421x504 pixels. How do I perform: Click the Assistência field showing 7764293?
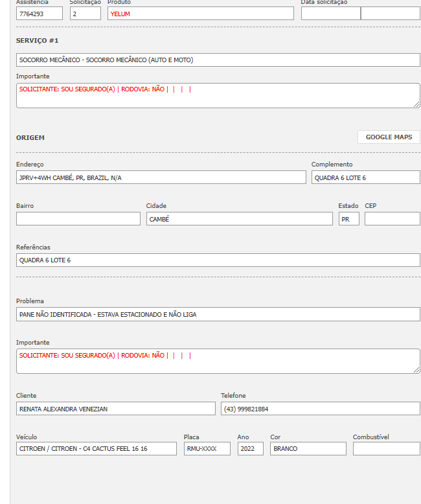(40, 14)
